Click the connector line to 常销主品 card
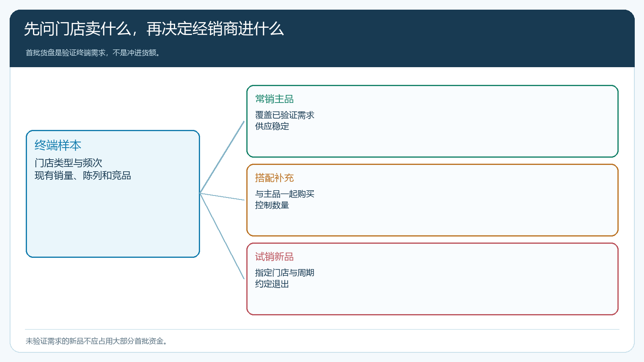The height and width of the screenshot is (362, 644). point(222,157)
